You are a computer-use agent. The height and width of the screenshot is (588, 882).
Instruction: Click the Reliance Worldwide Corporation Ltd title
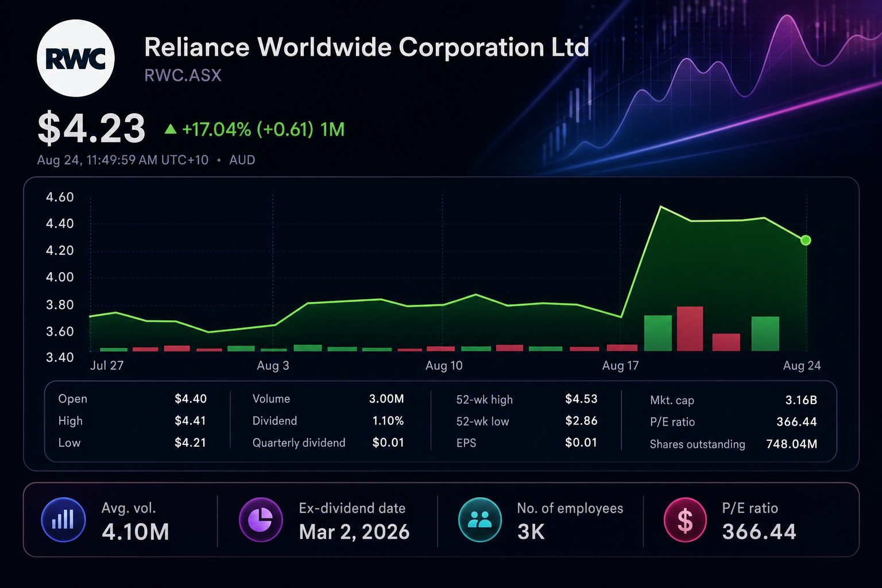pos(366,47)
